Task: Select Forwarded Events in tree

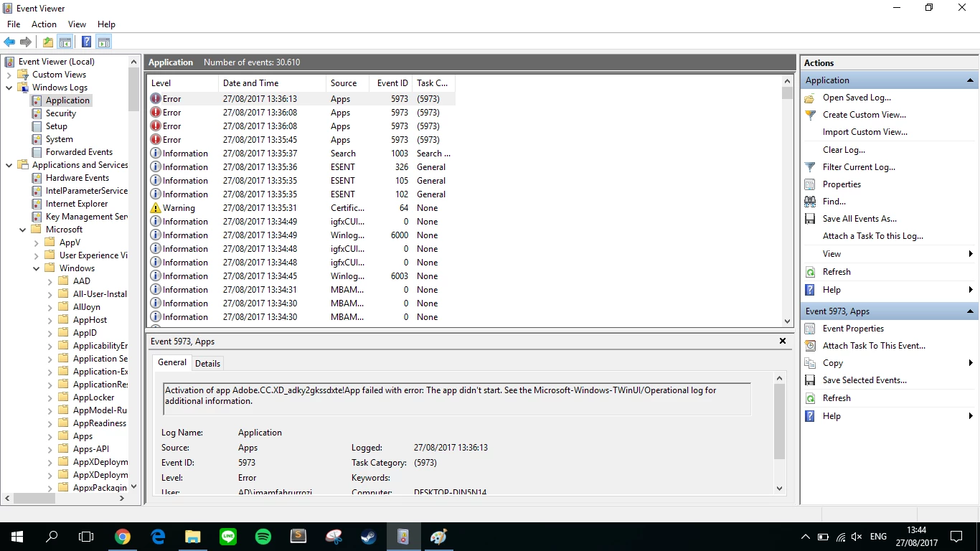Action: [79, 152]
